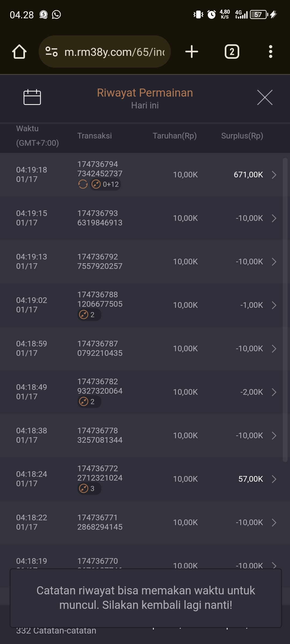Tap the badge with 3 on 04:18:24 row
The width and height of the screenshot is (290, 644).
[x=89, y=489]
